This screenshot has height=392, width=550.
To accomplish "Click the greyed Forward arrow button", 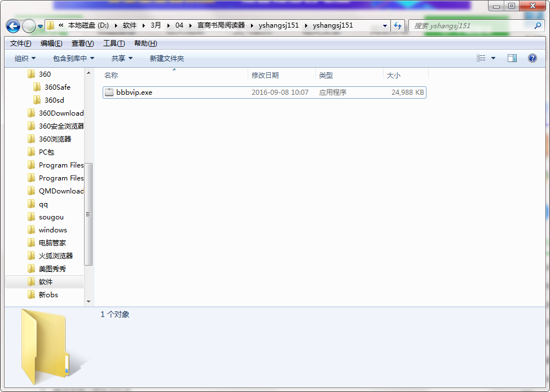I will click(29, 26).
